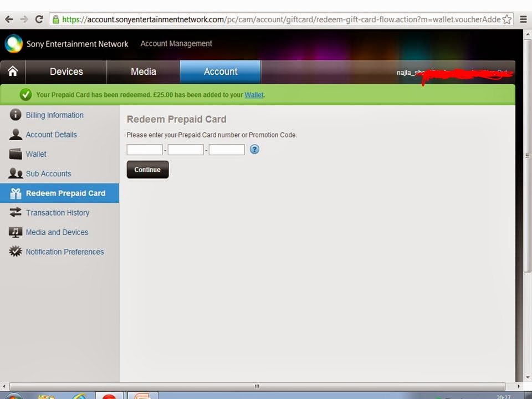Open Media and Devices page

(x=57, y=232)
